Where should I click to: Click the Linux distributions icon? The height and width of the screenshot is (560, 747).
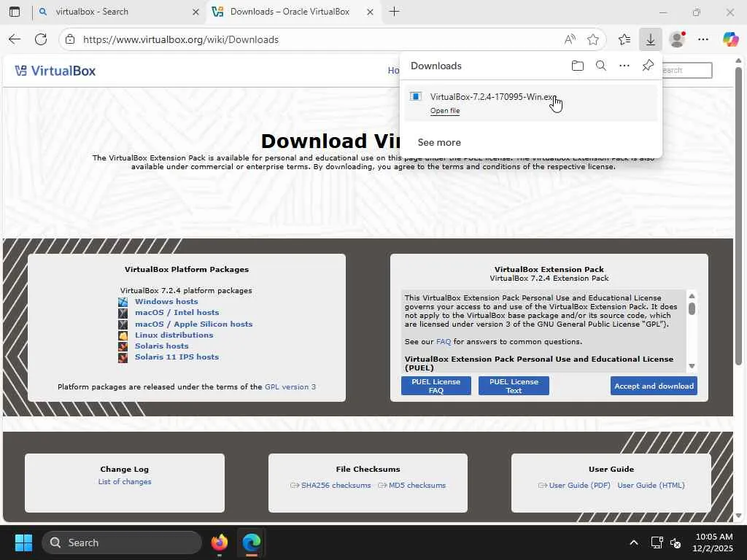click(x=123, y=335)
